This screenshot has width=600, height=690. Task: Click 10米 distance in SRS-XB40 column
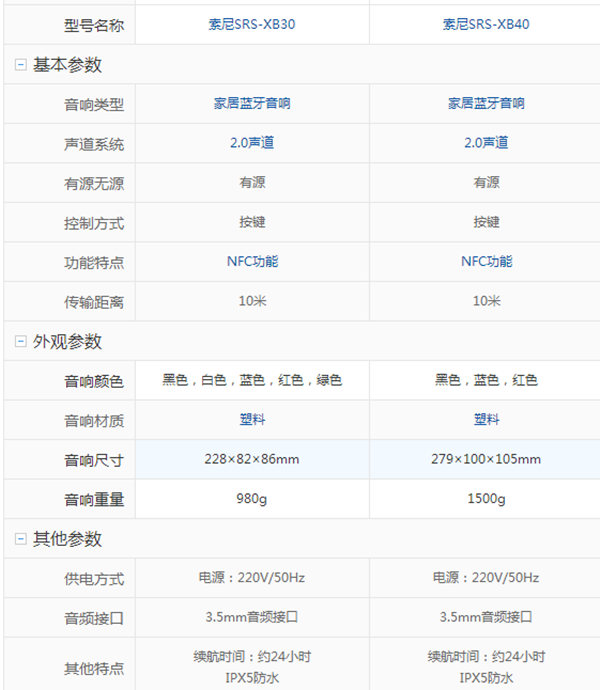coord(486,301)
